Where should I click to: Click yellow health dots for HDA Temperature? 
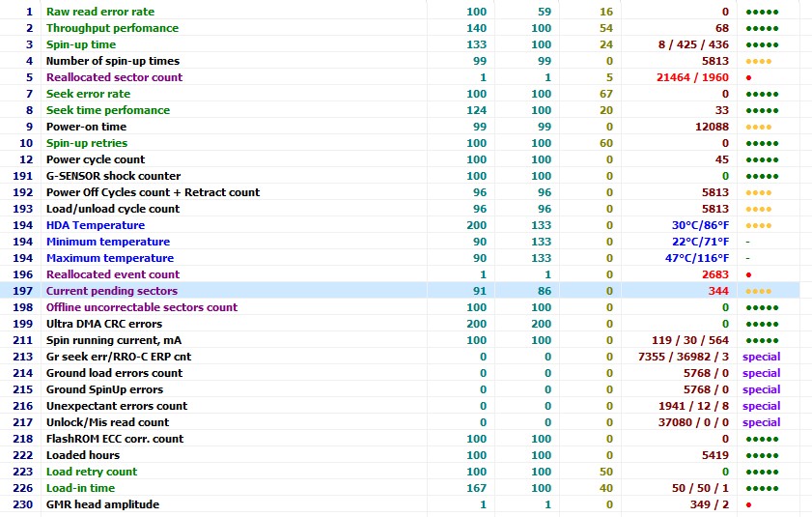(x=759, y=225)
